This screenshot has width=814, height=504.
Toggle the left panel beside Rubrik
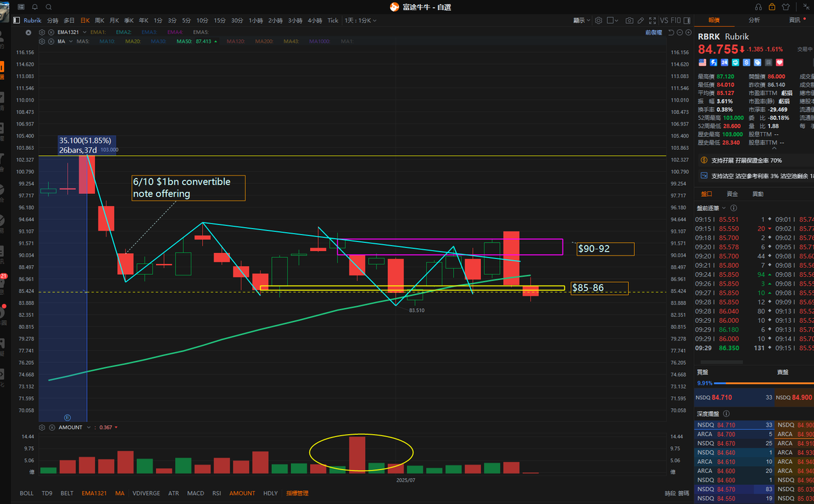(x=16, y=20)
